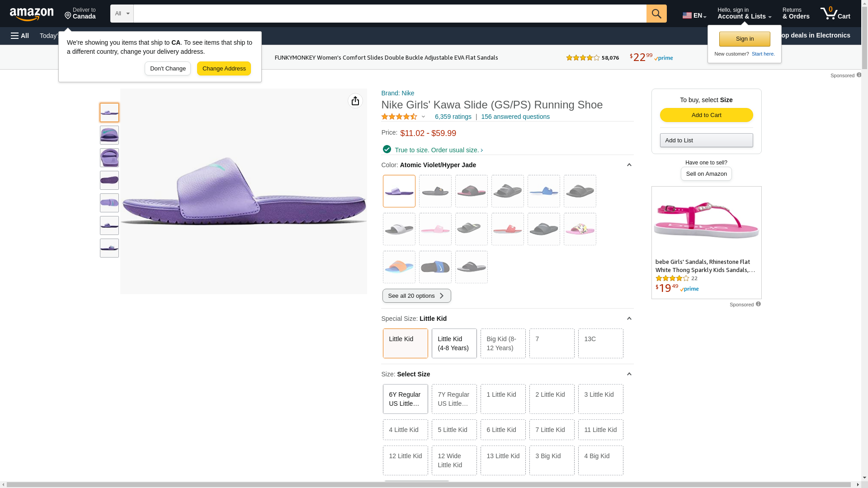This screenshot has width=868, height=488.
Task: Select the Little Kid (4-8 Years) size option
Action: pyautogui.click(x=454, y=343)
